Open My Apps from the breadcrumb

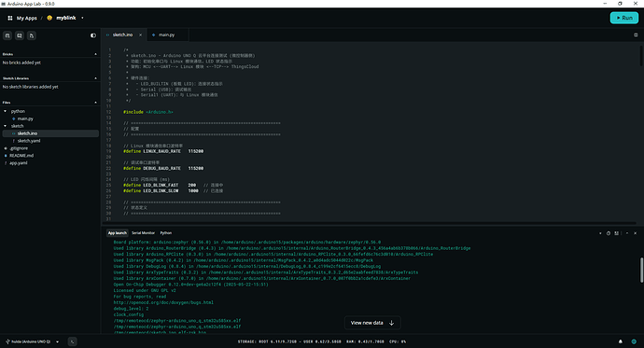pos(27,18)
